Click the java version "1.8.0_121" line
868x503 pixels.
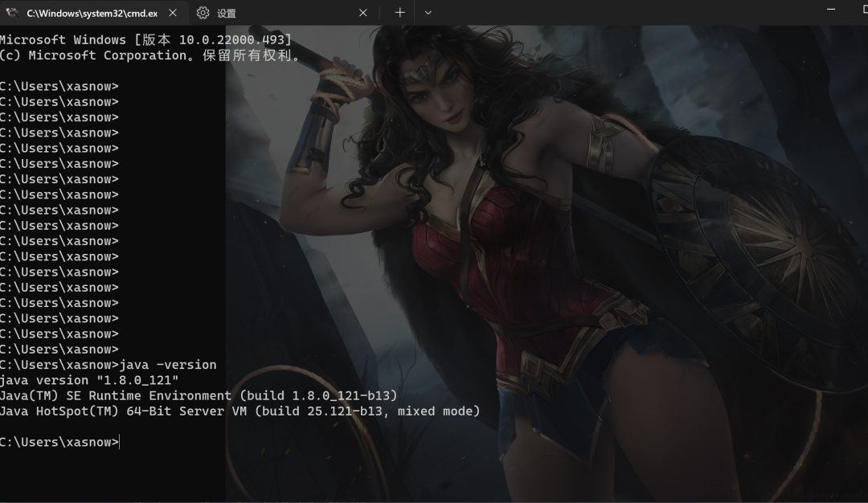coord(89,380)
